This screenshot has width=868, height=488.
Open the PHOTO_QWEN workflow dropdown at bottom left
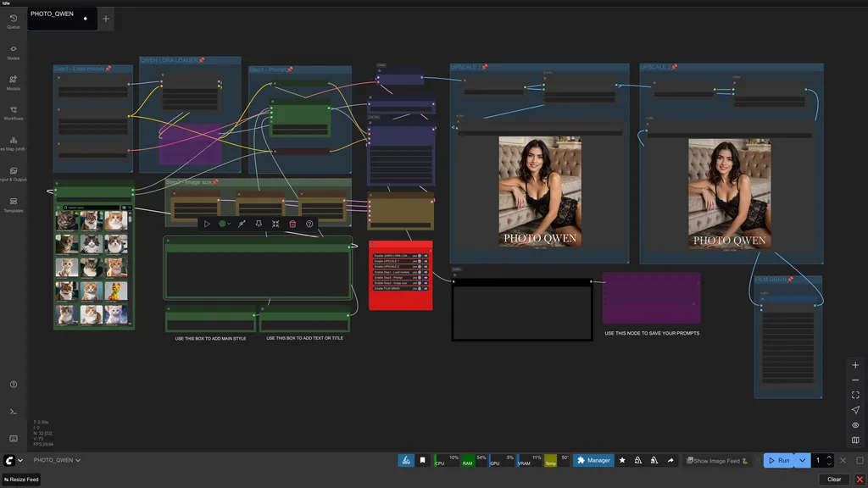[x=55, y=460]
